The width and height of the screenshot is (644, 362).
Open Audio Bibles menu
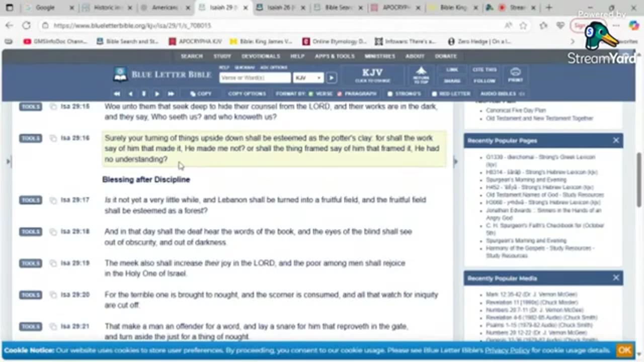502,94
